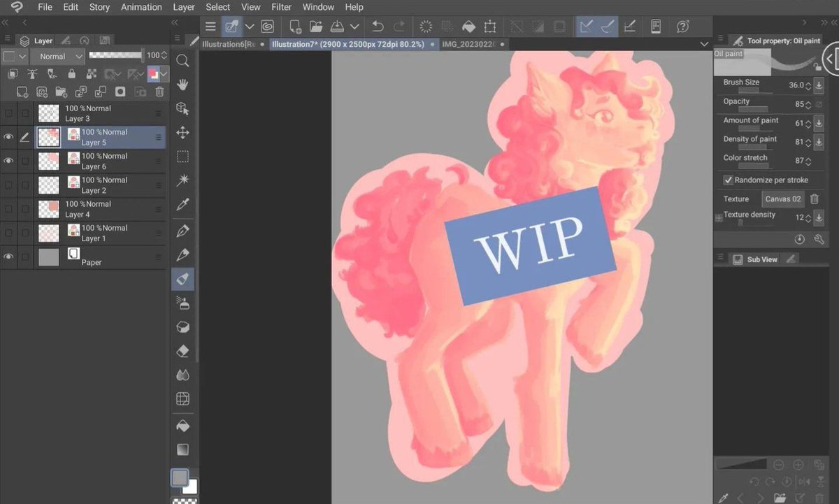Select the Pencil tool
The width and height of the screenshot is (839, 504).
(182, 254)
